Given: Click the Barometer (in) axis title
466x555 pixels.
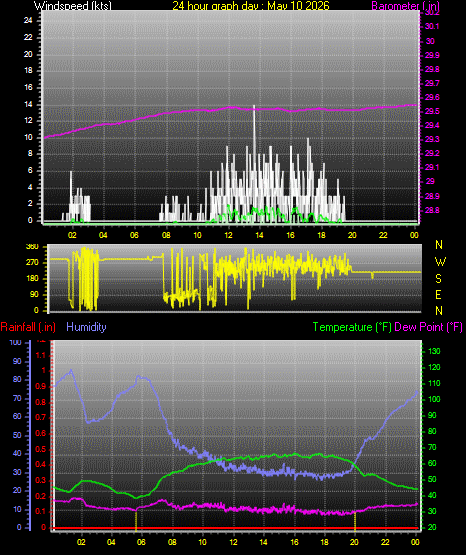Looking at the screenshot, I should tap(405, 5).
